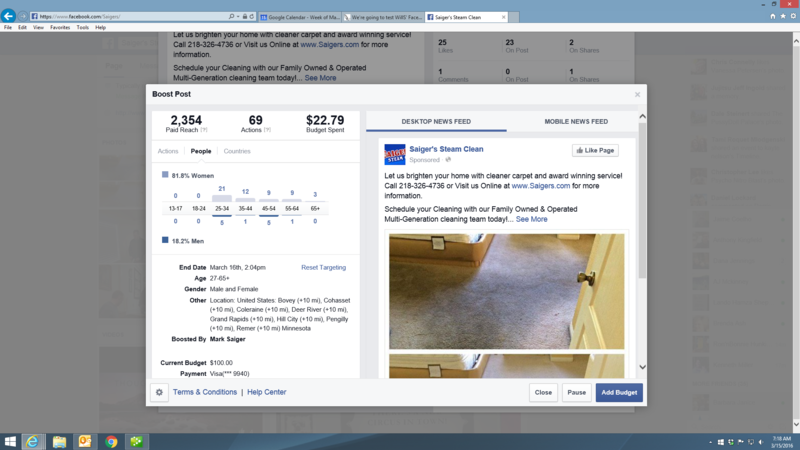Click the www.Saigers.com link in background post
Screen dimensions: 800x450
(330, 44)
